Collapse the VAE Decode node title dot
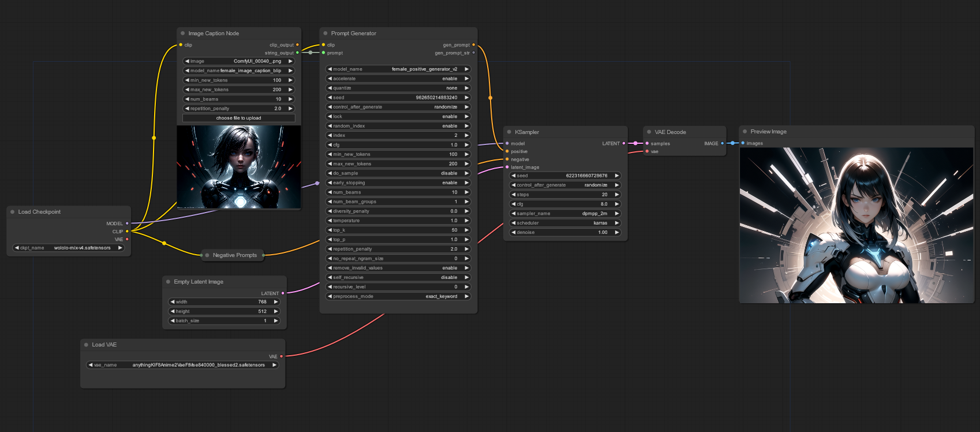The width and height of the screenshot is (980, 432). click(x=649, y=132)
